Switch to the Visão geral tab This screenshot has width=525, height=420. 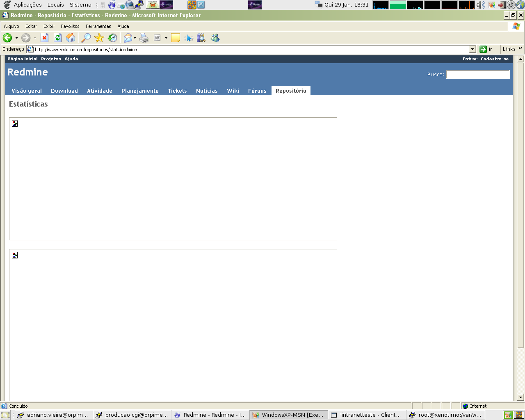[x=27, y=91]
